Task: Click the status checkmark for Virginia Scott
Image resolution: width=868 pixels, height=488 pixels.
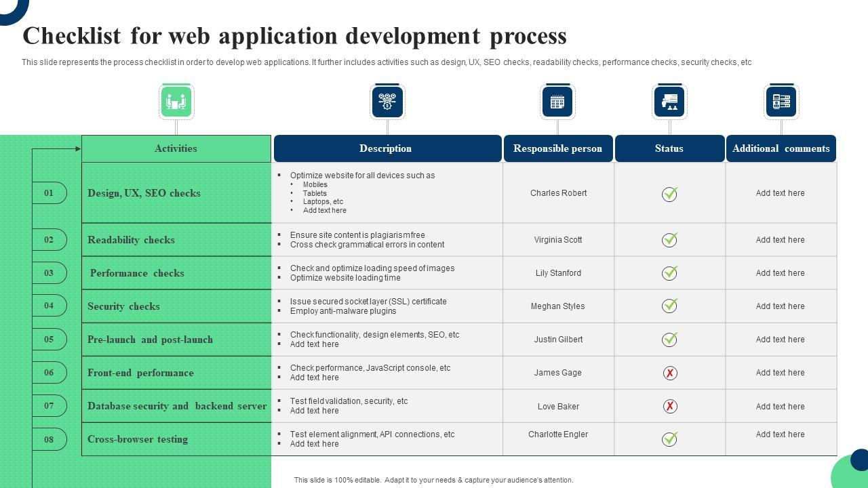Action: point(670,239)
